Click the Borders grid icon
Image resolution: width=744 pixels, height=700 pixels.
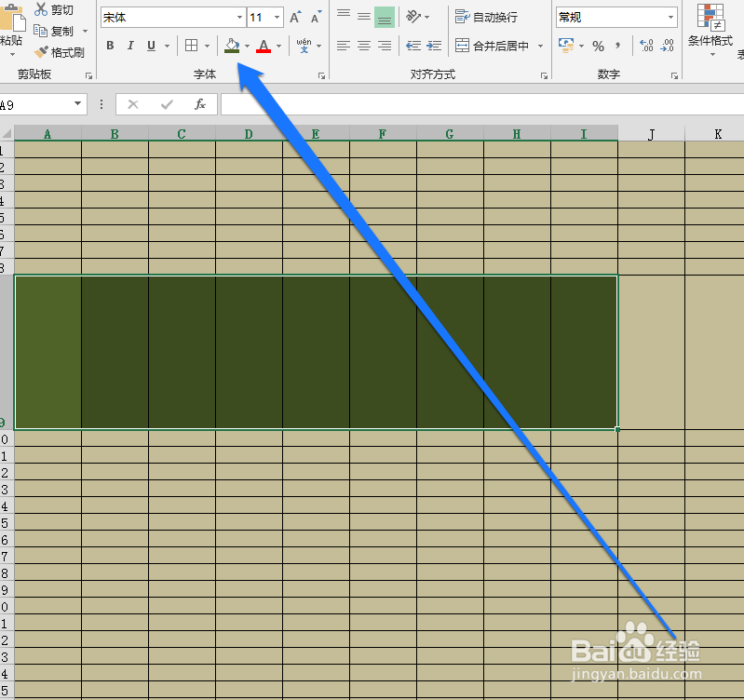click(x=191, y=46)
